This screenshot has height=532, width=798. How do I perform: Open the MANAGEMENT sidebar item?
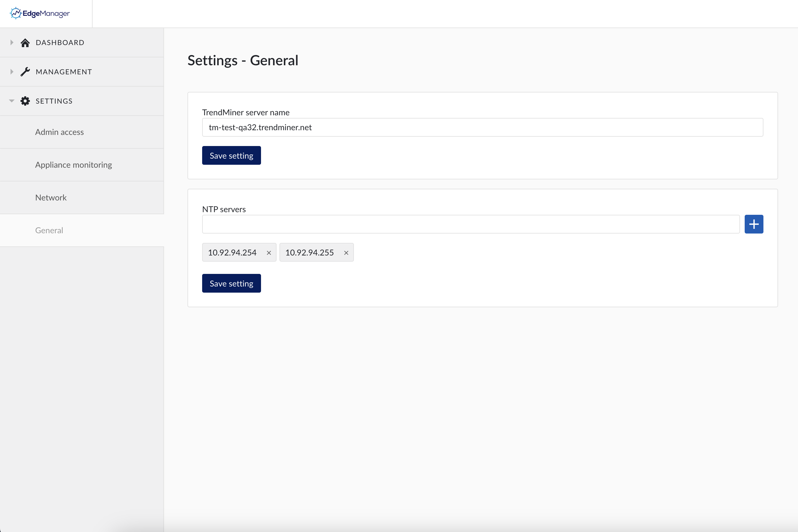pyautogui.click(x=64, y=72)
